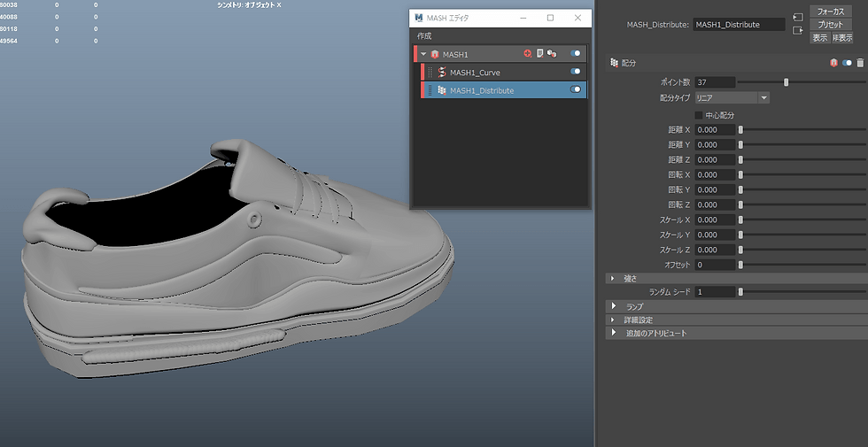Maximize the MASH エディタ window

click(x=550, y=18)
